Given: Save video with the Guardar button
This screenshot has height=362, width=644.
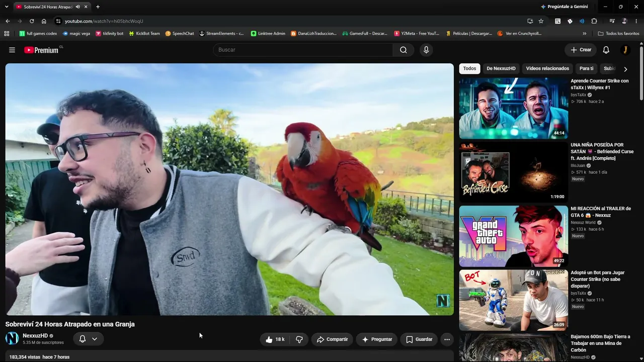Looking at the screenshot, I should [x=419, y=339].
